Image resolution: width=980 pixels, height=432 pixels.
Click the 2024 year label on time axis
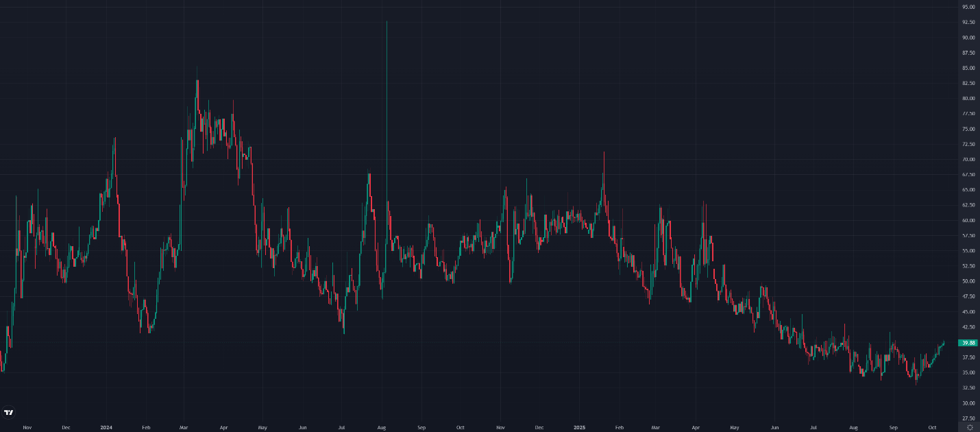tap(106, 427)
